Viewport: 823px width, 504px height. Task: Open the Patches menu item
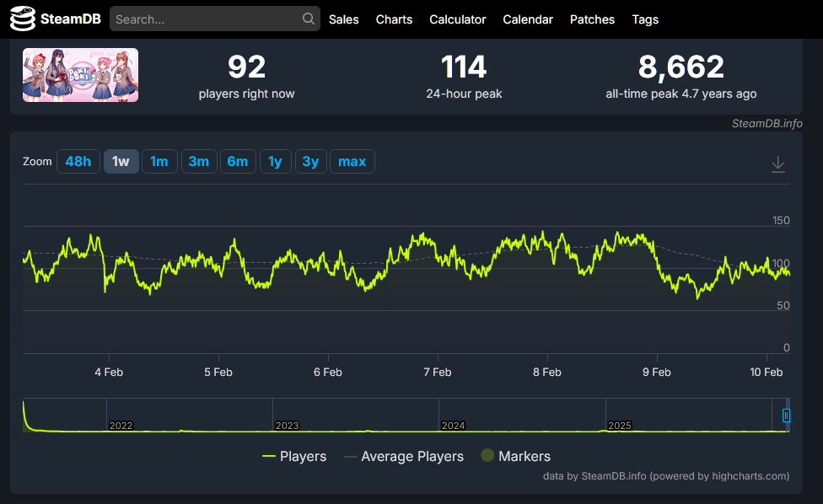[x=592, y=19]
